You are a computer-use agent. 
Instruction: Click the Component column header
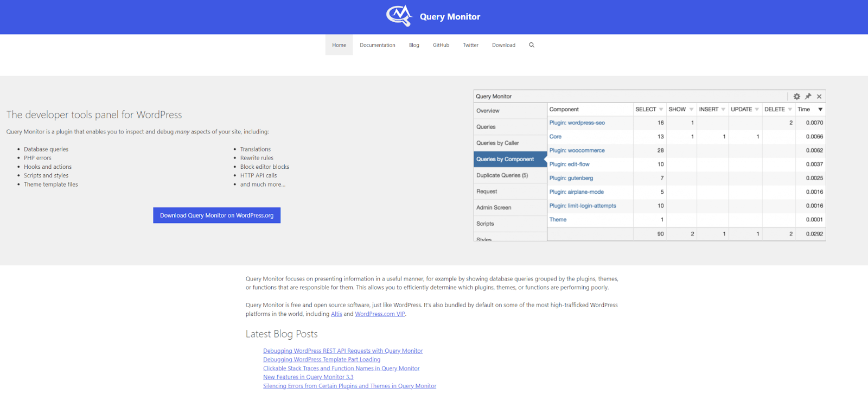pyautogui.click(x=564, y=110)
